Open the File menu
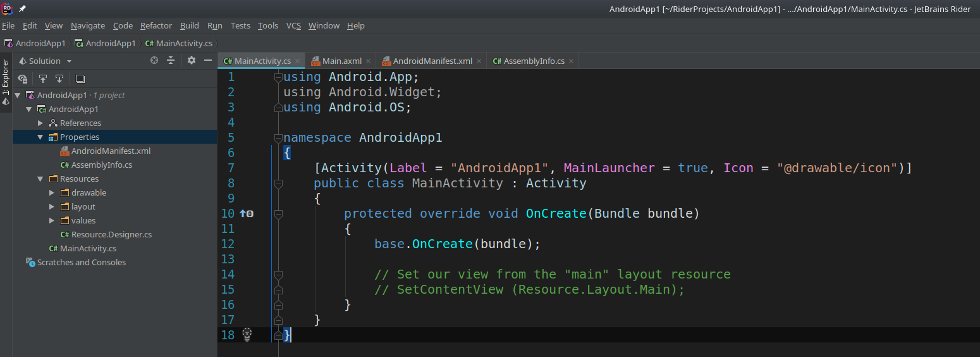The width and height of the screenshot is (980, 357). [8, 26]
